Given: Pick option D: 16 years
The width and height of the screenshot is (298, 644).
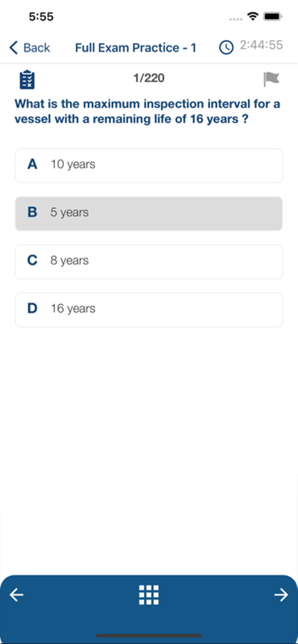Looking at the screenshot, I should pyautogui.click(x=149, y=310).
